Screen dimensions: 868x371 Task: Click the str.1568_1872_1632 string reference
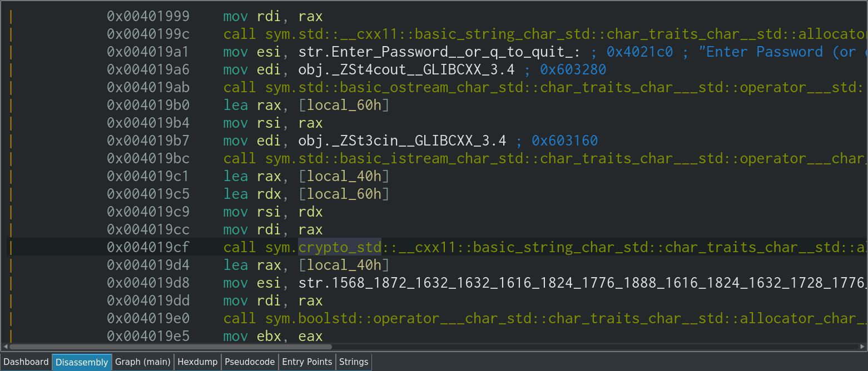583,283
